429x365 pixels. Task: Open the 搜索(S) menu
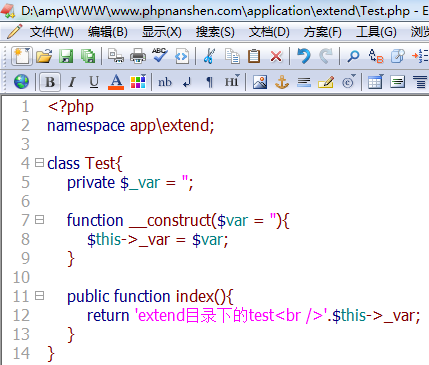pos(215,32)
